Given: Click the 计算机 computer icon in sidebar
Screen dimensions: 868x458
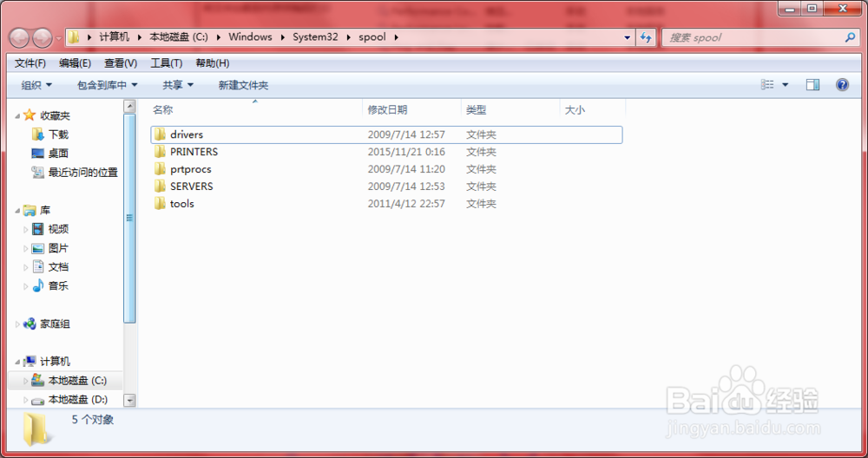Looking at the screenshot, I should [x=30, y=361].
